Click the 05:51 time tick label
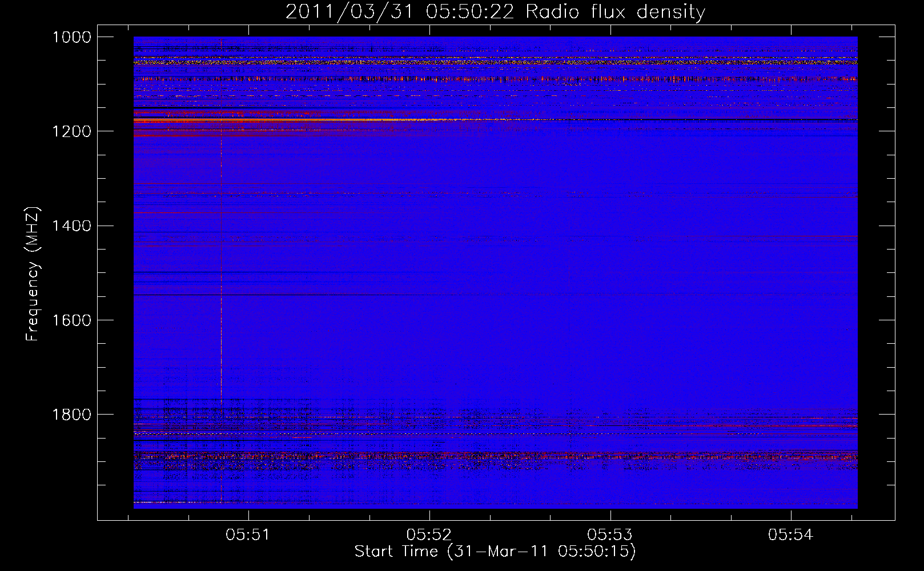This screenshot has height=571, width=924. tap(248, 535)
